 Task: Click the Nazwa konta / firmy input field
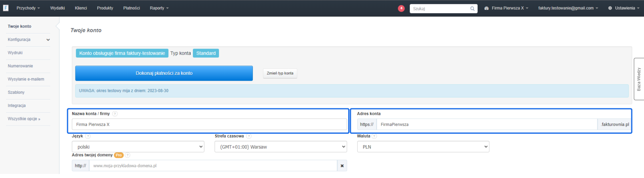click(x=209, y=124)
